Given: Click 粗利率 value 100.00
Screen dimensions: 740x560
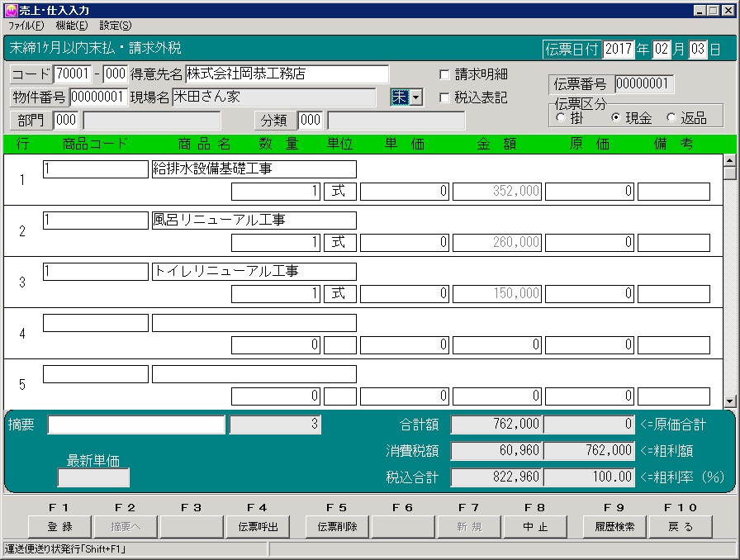Looking at the screenshot, I should pos(589,477).
